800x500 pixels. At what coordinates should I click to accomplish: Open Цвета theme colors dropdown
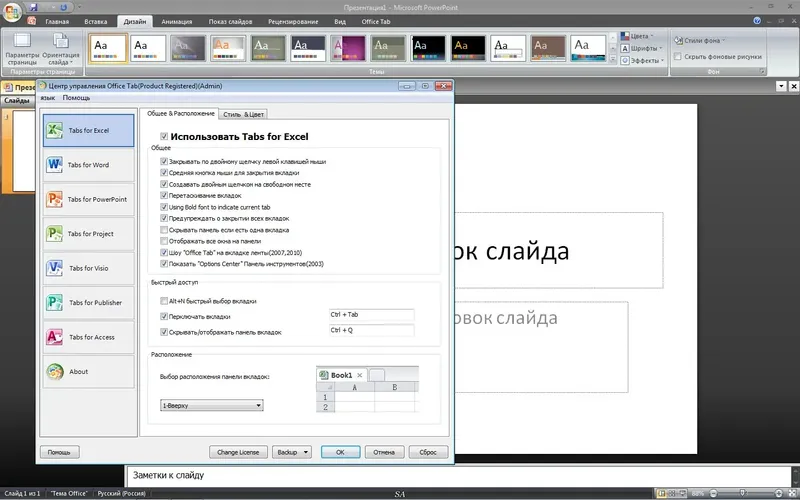point(637,36)
